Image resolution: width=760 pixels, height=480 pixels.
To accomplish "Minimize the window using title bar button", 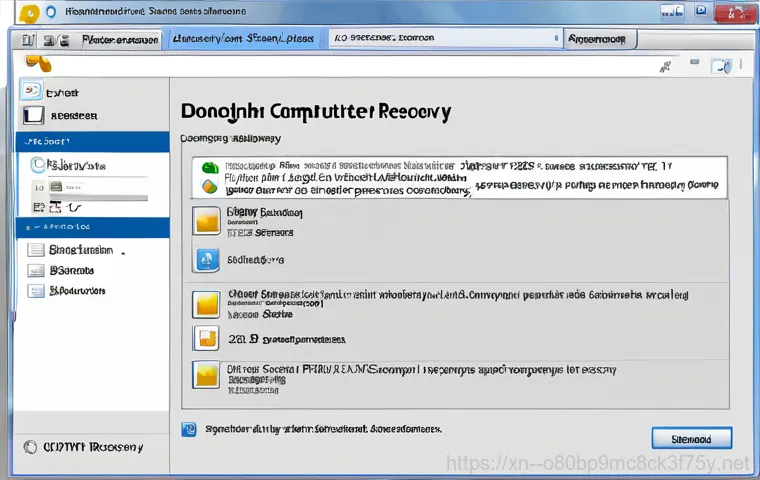I will pyautogui.click(x=672, y=12).
